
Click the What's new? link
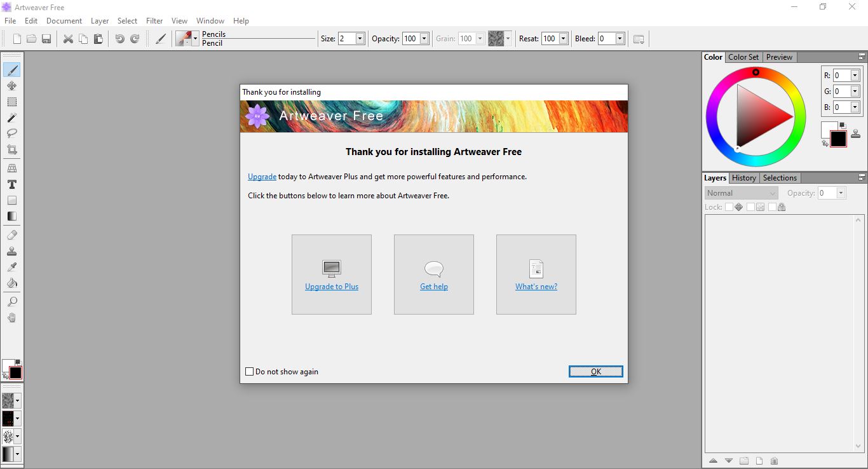536,287
